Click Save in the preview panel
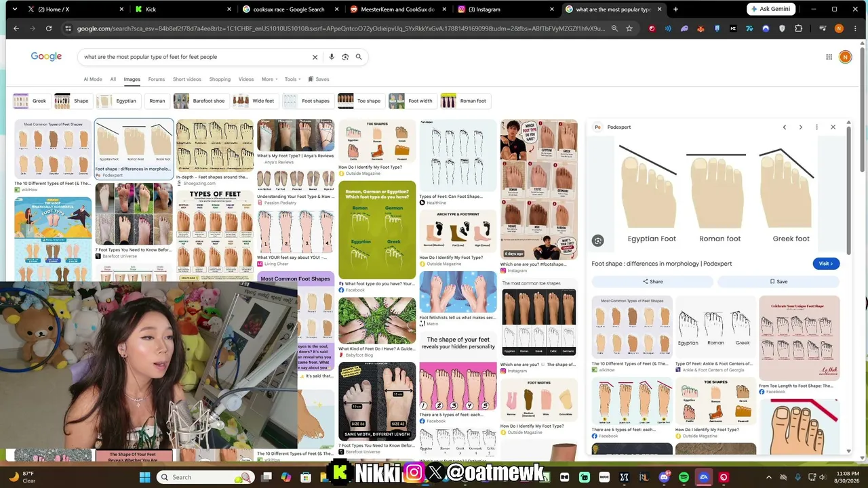Viewport: 868px width, 488px height. (778, 281)
